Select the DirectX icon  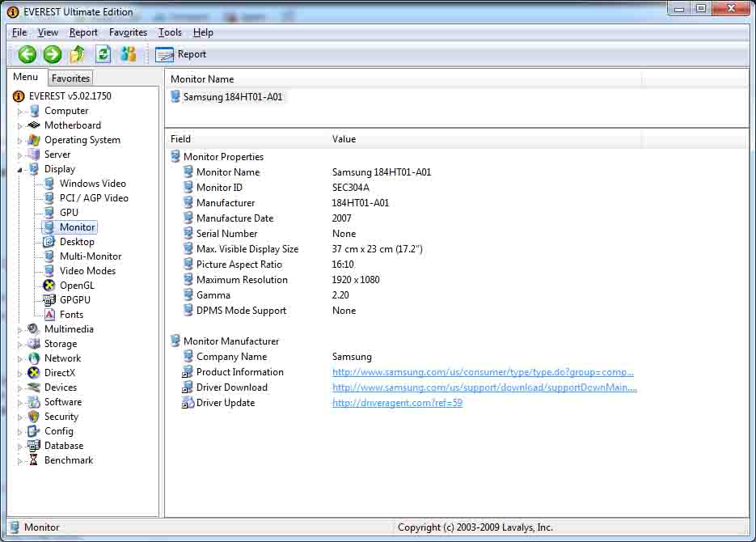[x=34, y=373]
